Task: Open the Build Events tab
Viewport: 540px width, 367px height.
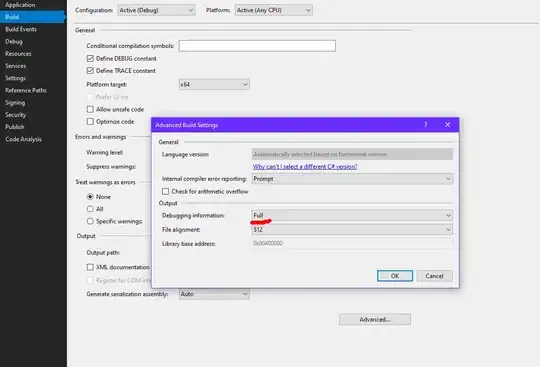Action: (21, 29)
